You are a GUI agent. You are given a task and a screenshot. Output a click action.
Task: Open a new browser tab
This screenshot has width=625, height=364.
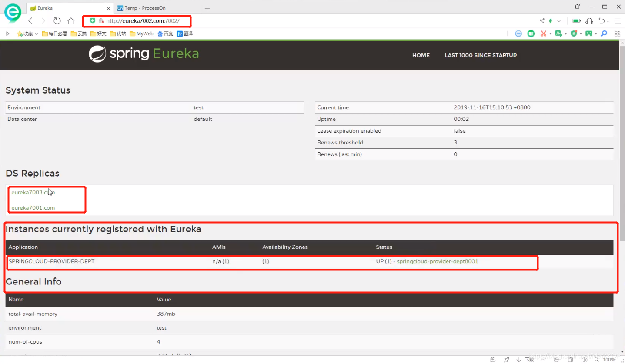(x=207, y=8)
